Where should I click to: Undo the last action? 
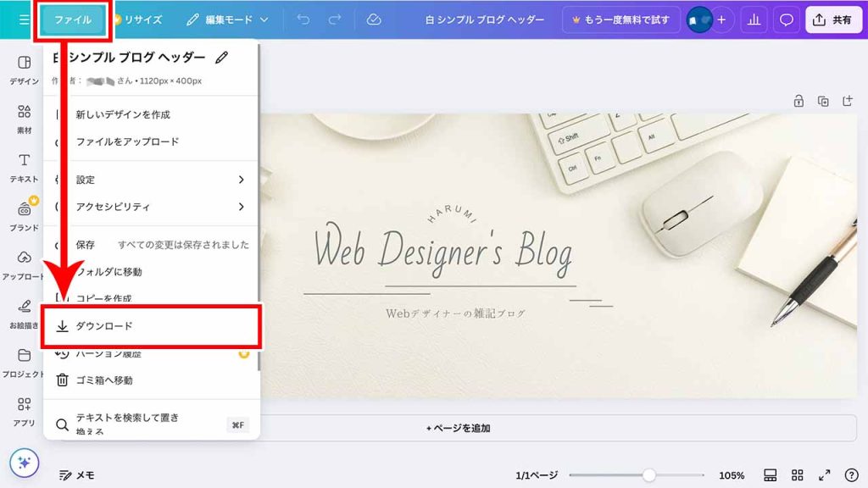(x=303, y=20)
